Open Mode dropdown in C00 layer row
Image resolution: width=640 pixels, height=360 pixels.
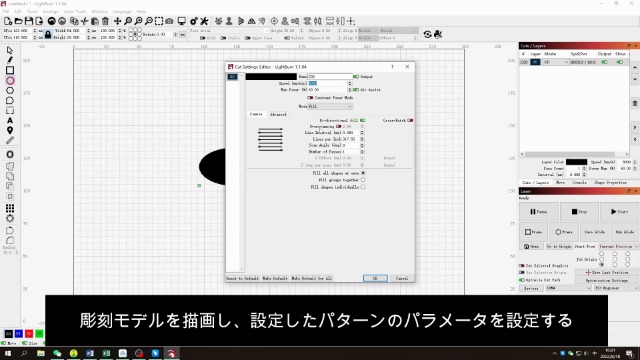tap(556, 62)
